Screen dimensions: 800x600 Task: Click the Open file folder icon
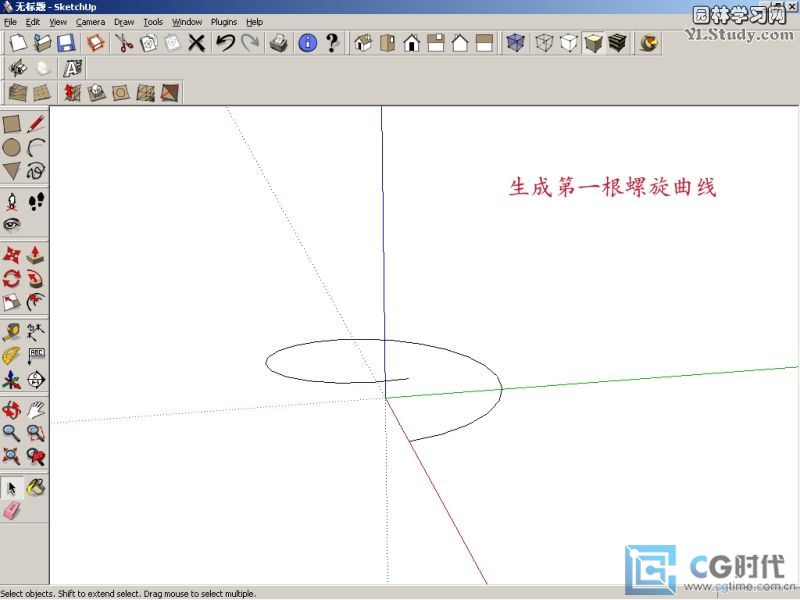(42, 43)
